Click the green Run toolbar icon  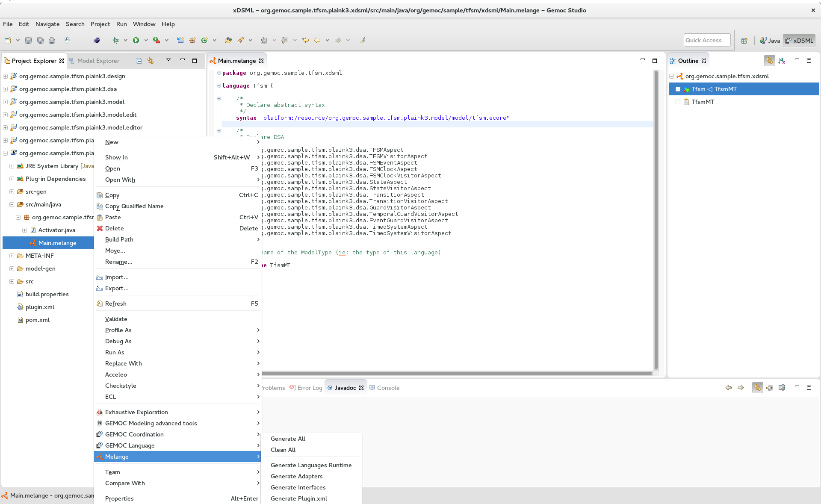pyautogui.click(x=136, y=40)
